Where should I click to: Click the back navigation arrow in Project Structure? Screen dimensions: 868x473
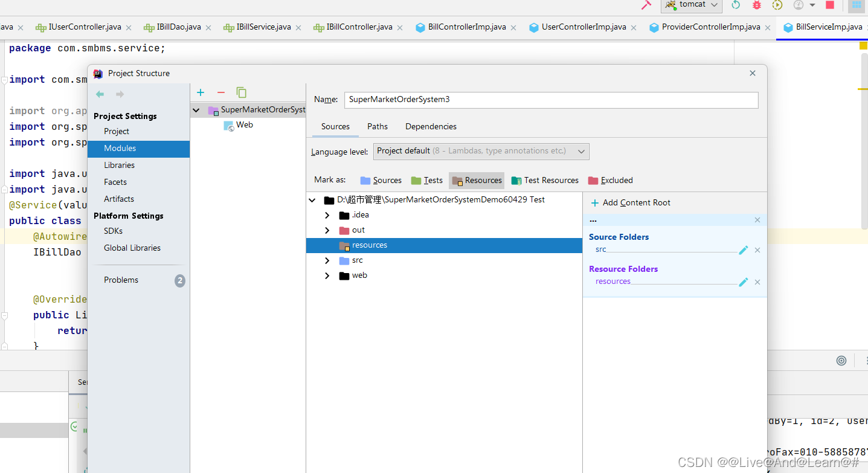coord(100,94)
